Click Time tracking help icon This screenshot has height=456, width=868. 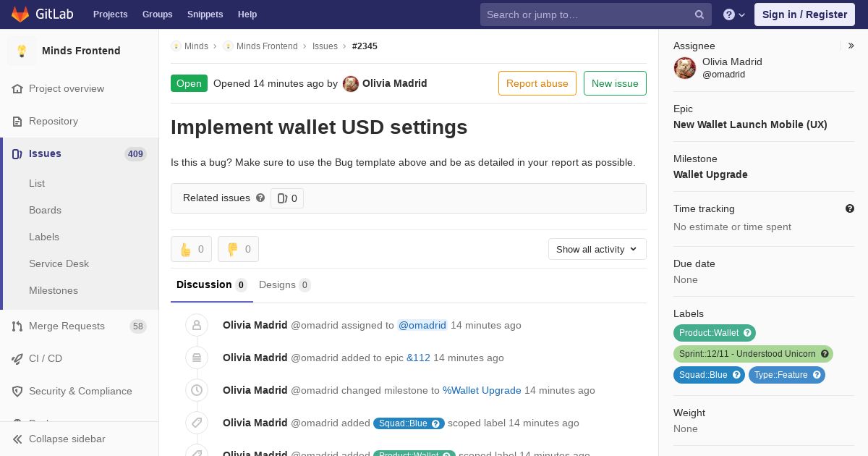850,208
